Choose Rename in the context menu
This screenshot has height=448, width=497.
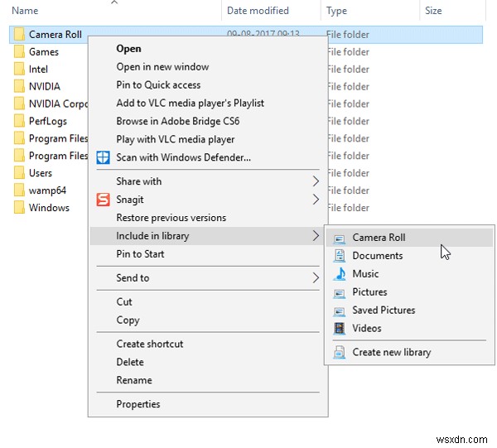pos(134,380)
